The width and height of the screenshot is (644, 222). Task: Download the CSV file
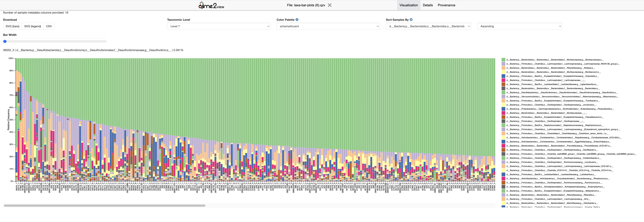coord(49,26)
